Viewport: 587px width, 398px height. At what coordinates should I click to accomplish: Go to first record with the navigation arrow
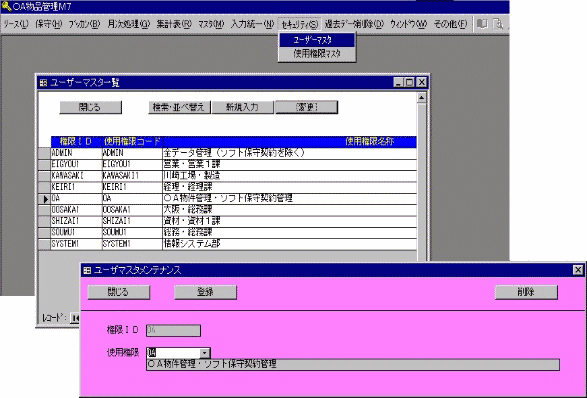click(x=75, y=318)
